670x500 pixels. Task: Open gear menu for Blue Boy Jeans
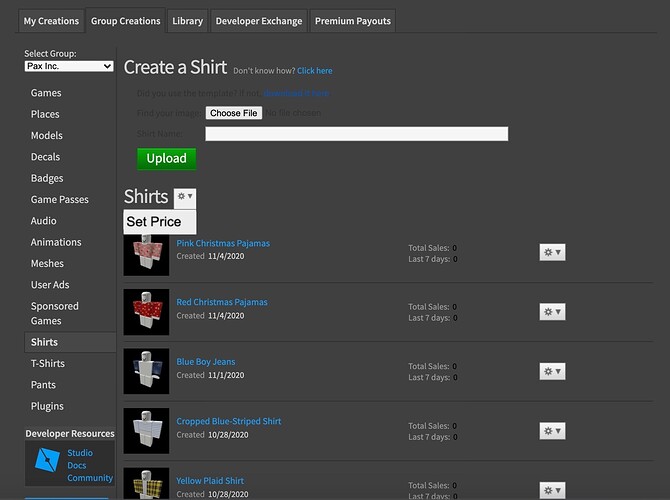pyautogui.click(x=552, y=371)
